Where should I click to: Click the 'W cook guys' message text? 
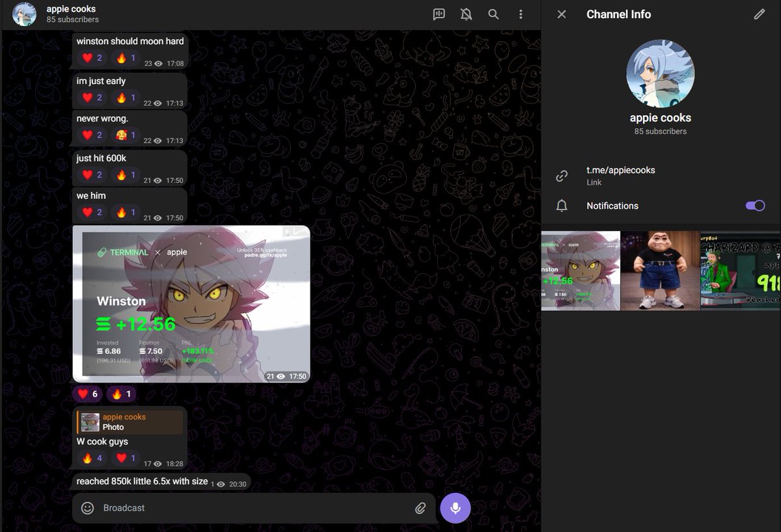(x=102, y=442)
